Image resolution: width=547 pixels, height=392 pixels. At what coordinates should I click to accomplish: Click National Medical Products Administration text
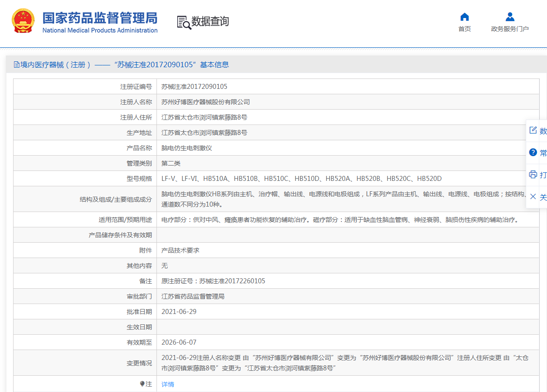click(x=100, y=30)
